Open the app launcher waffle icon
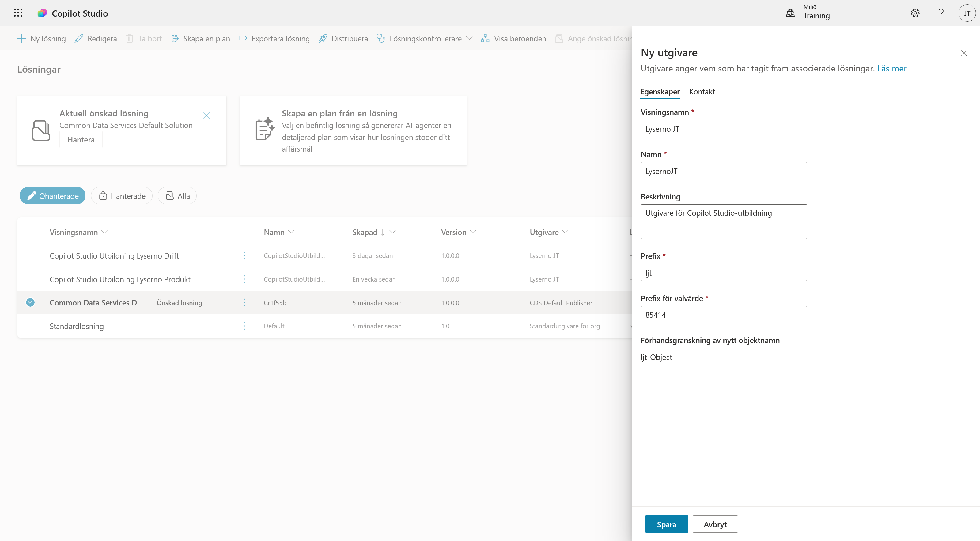980x541 pixels. click(18, 13)
